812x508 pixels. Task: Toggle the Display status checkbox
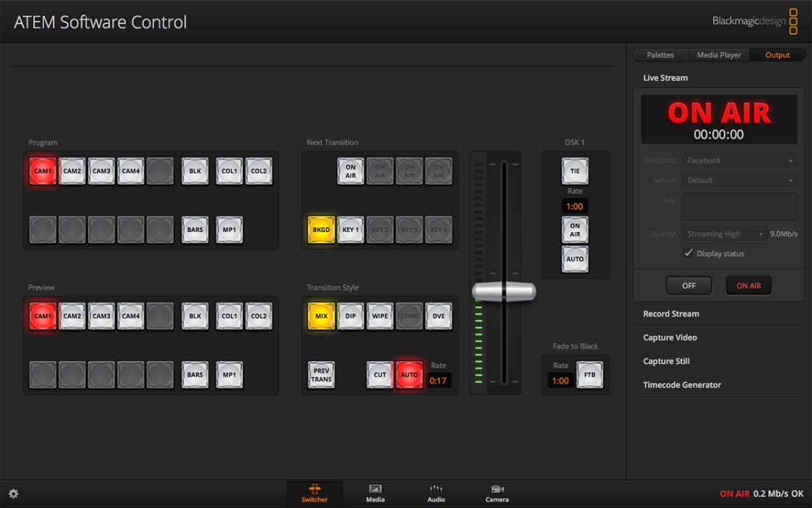688,253
